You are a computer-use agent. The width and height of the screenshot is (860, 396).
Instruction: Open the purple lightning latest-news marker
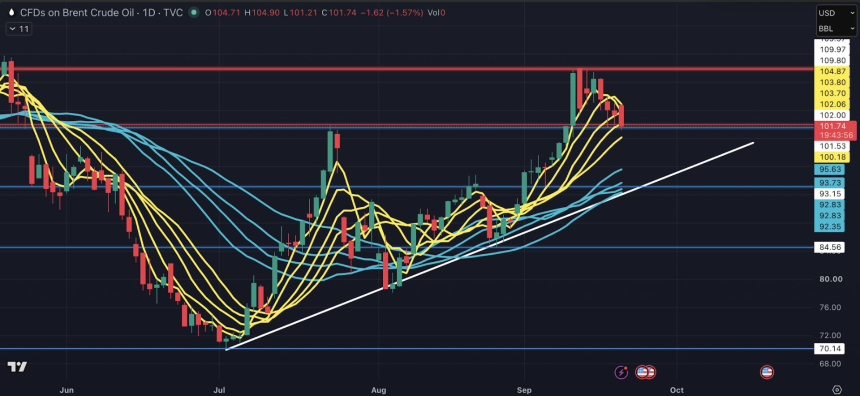[x=621, y=372]
